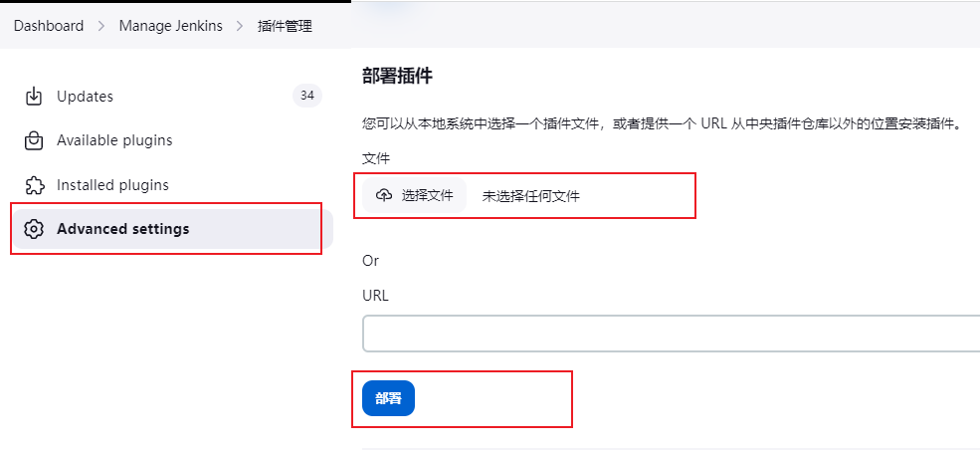Click the blue 部署 deploy button
This screenshot has height=452, width=980.
(388, 398)
